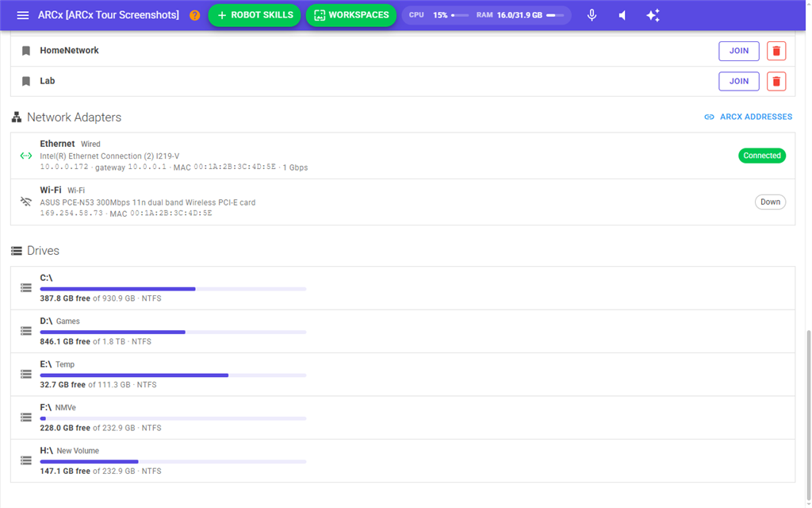Delete the HomeNetwork saved network
Viewport: 812px width, 508px height.
click(776, 51)
